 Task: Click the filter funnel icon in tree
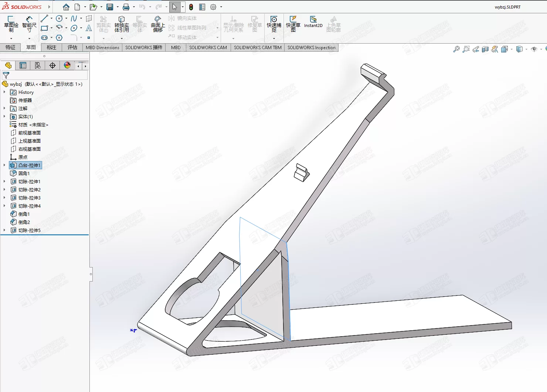[6, 75]
